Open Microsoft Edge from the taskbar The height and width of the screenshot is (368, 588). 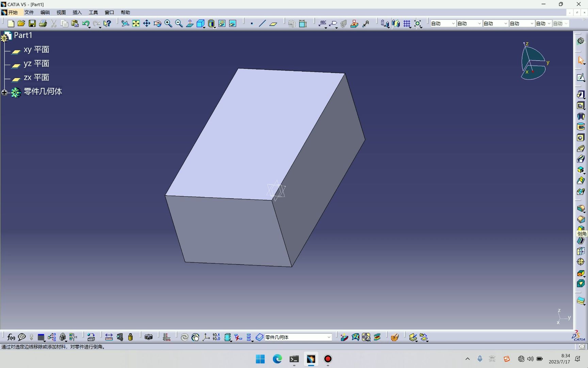(277, 359)
